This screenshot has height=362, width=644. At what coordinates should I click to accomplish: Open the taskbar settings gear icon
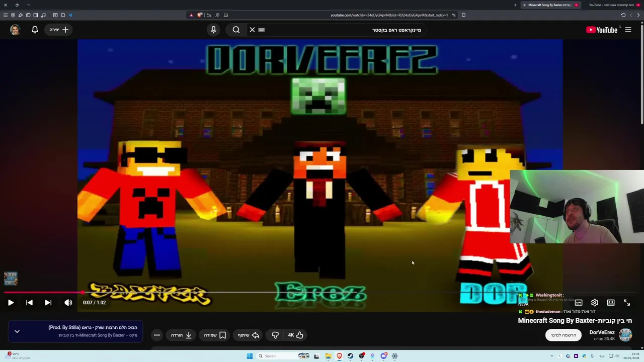pyautogui.click(x=394, y=356)
